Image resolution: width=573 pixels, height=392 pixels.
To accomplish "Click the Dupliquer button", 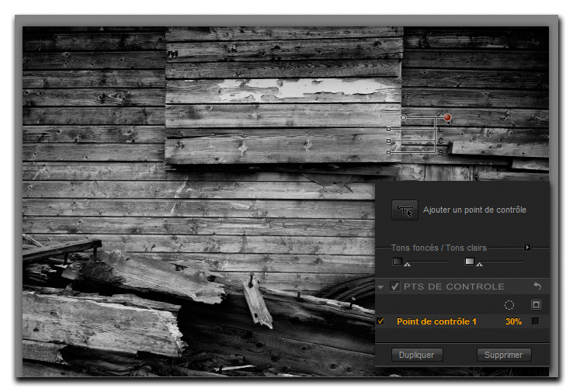I will [417, 355].
